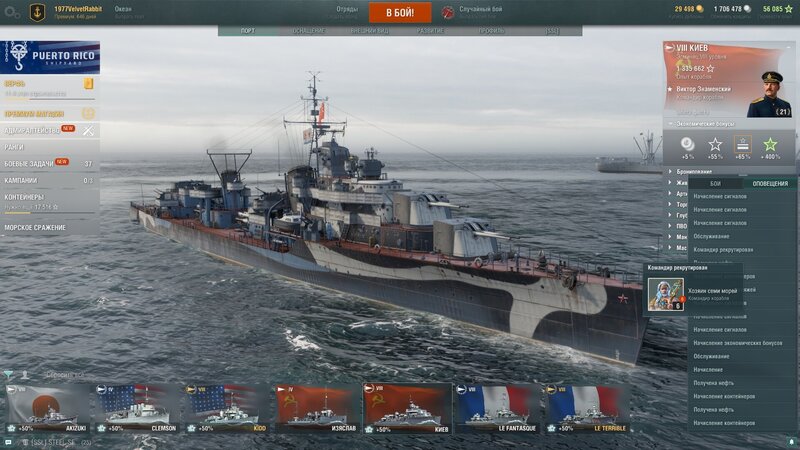Click the Kidd +50% bonus badge icon
The image size is (800, 450).
[191, 429]
